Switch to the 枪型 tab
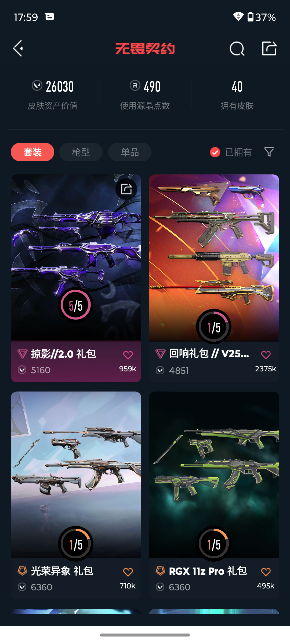Screen dimensions: 290x644 coord(81,152)
